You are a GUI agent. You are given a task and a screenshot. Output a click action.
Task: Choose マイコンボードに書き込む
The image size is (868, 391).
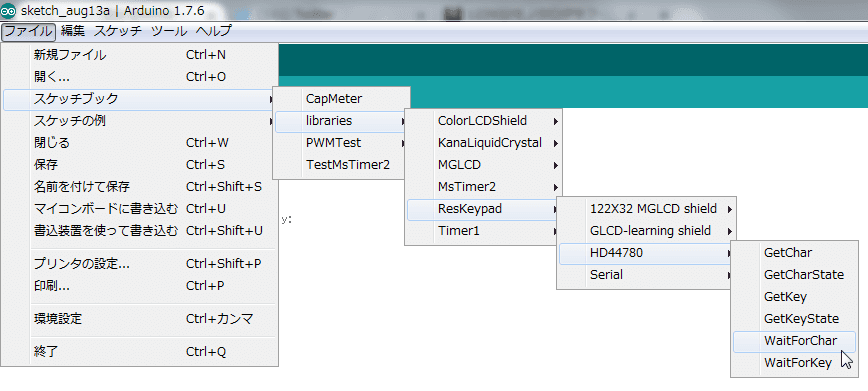(140, 209)
